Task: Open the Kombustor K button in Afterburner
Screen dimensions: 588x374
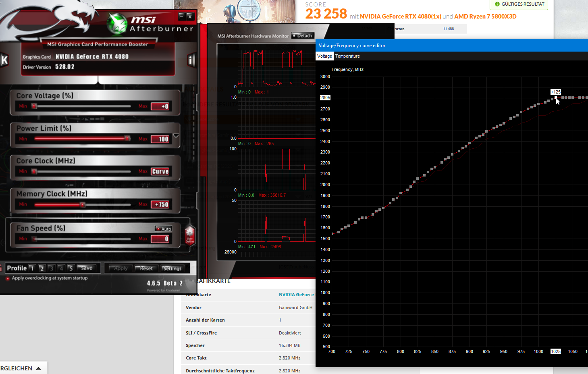Action: tap(4, 60)
